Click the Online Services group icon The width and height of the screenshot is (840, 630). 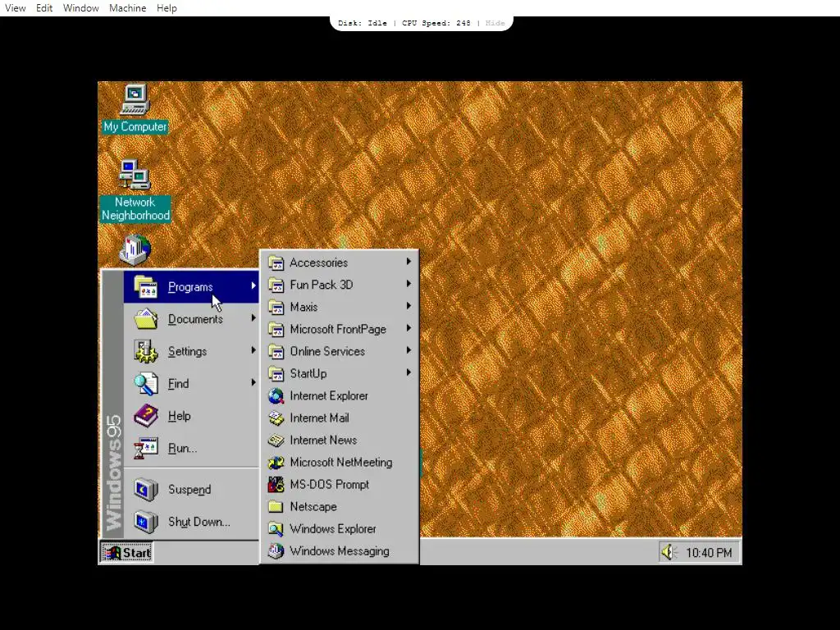point(276,351)
